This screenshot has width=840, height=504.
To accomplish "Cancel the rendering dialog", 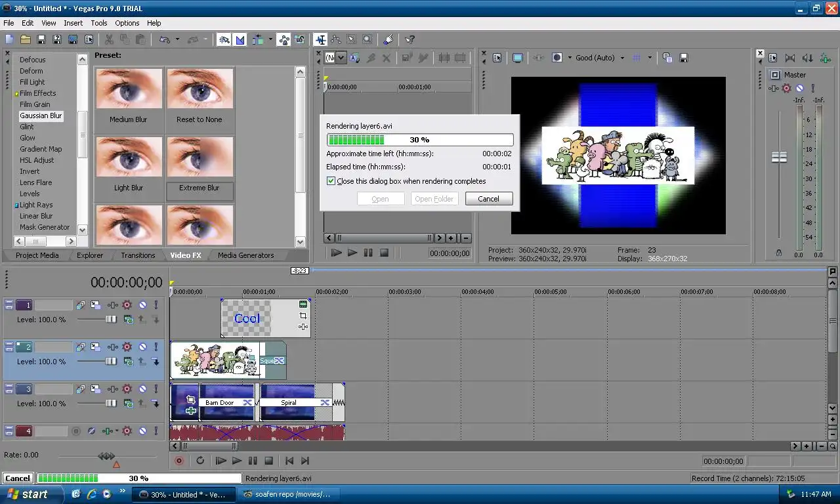I will (489, 199).
